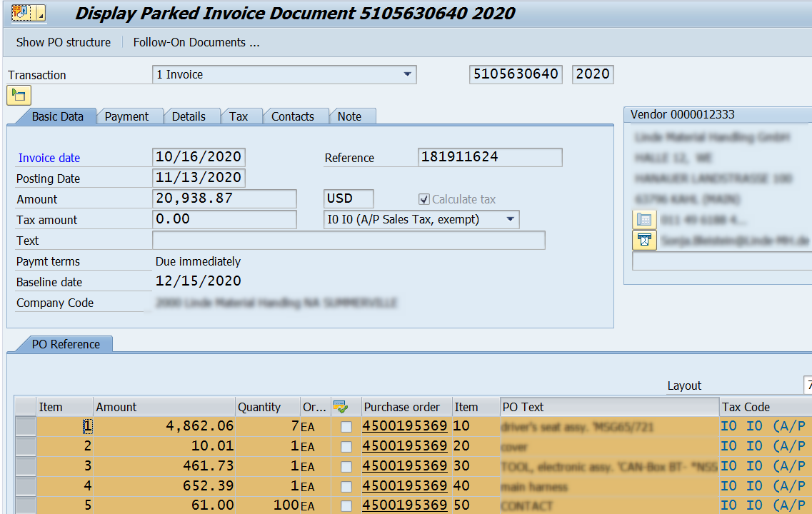The image size is (812, 514).
Task: Tick the checkbox in item row 50
Action: (x=346, y=505)
